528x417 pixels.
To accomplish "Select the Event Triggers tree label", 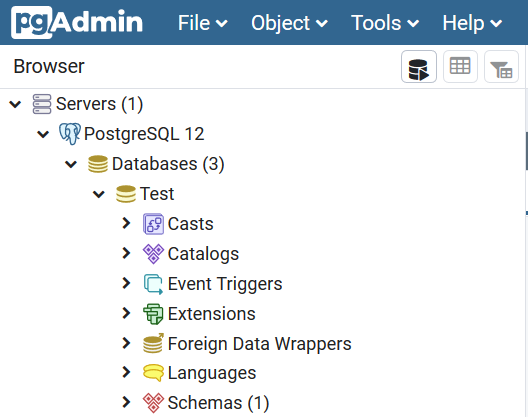I will (225, 284).
